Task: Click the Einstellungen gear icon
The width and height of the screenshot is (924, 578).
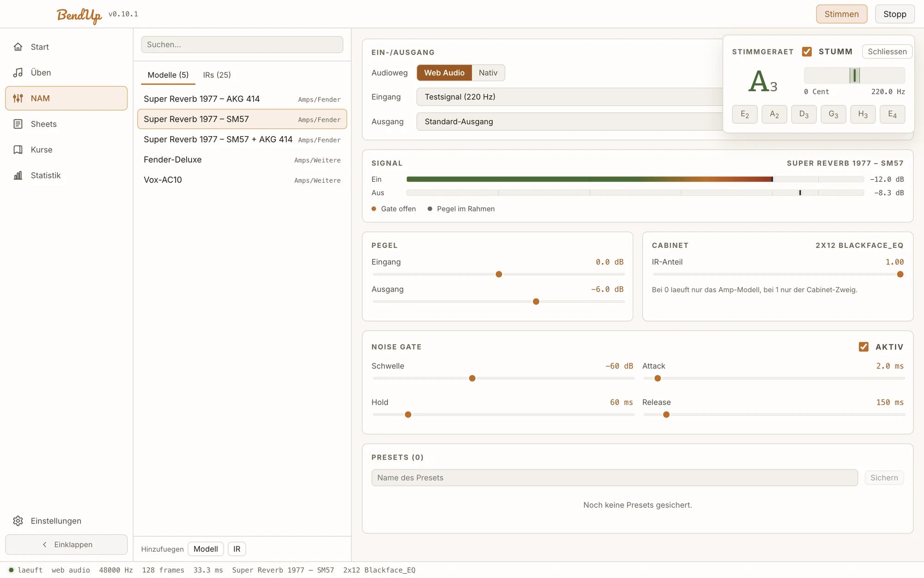Action: click(18, 521)
